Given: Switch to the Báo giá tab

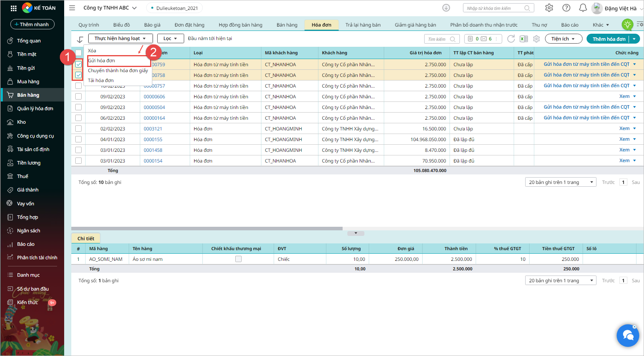Looking at the screenshot, I should (x=152, y=25).
